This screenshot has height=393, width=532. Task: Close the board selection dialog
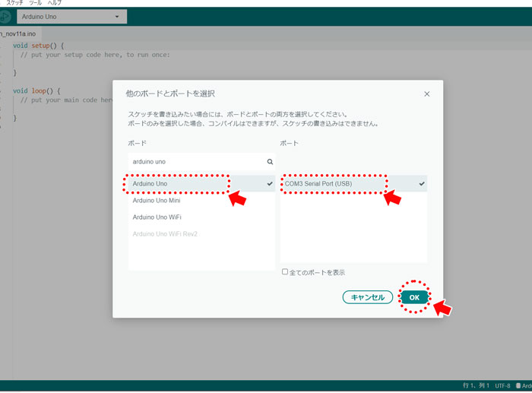coord(427,94)
